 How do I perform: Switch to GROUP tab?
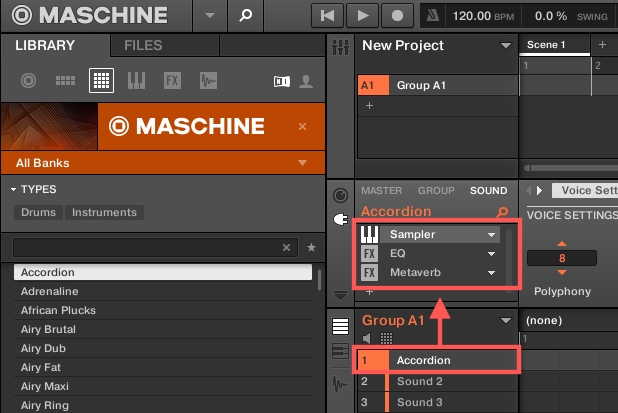(436, 190)
